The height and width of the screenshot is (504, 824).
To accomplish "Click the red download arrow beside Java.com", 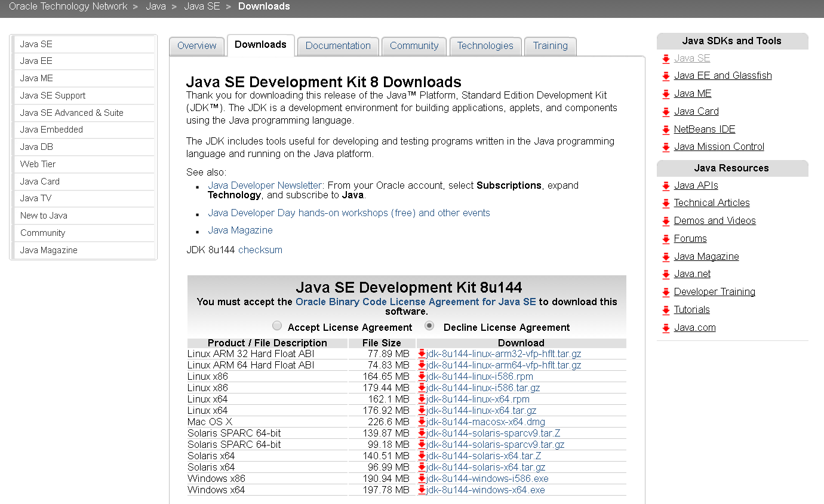I will (x=666, y=328).
